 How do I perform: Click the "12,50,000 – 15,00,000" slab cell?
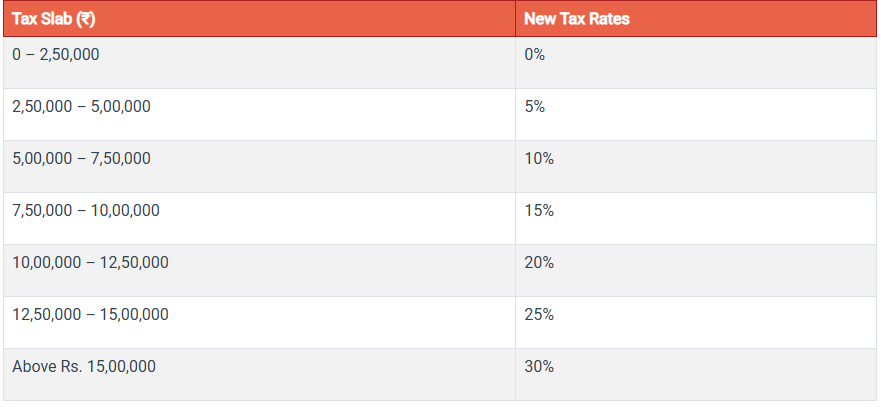90,314
